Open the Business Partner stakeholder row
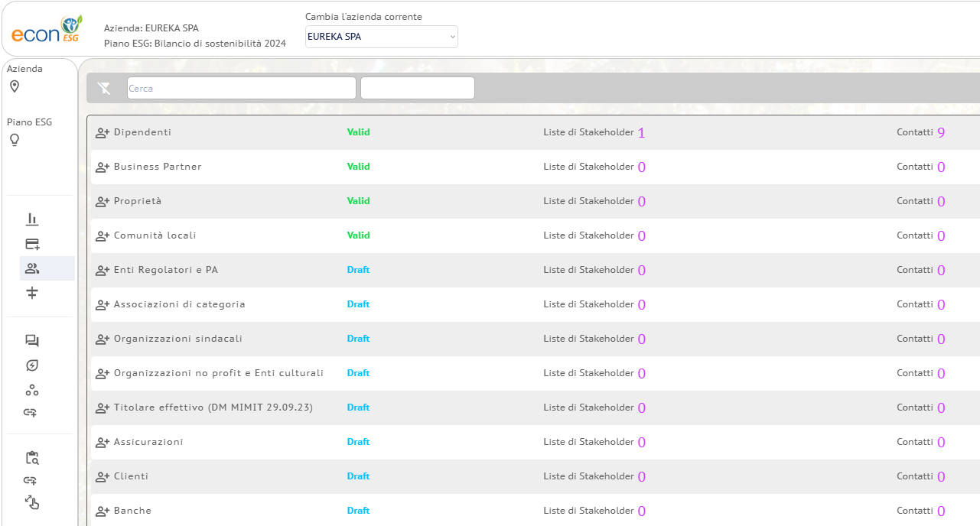The height and width of the screenshot is (526, 980). (x=158, y=167)
